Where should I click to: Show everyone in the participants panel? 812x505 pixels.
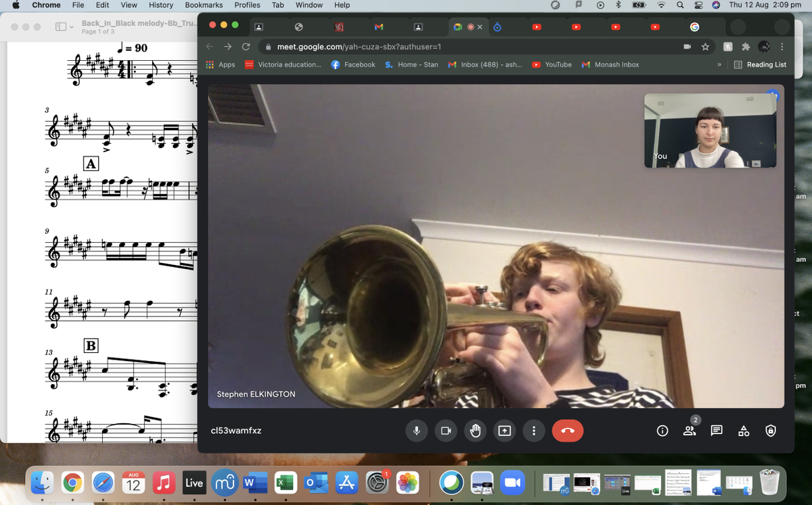coord(690,431)
